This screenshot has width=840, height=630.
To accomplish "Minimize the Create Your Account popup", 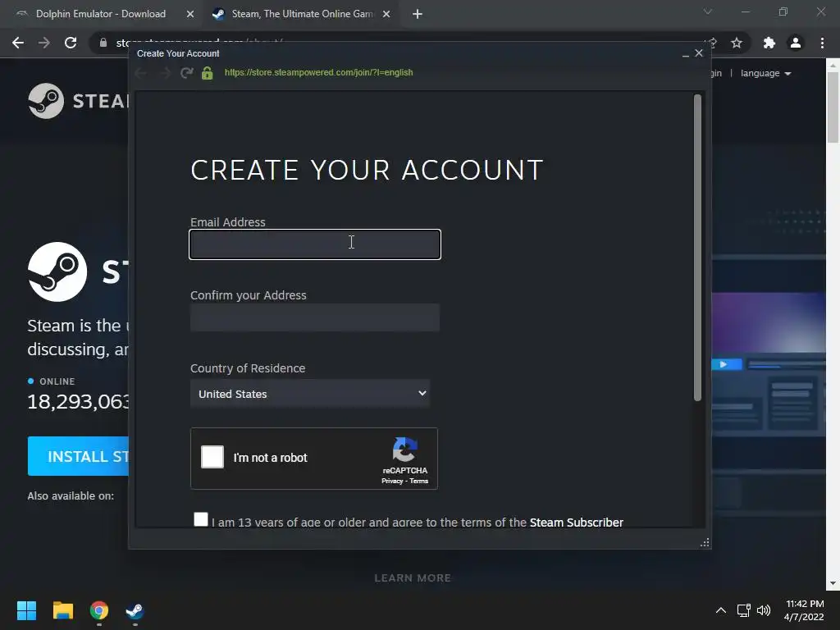I will [686, 53].
